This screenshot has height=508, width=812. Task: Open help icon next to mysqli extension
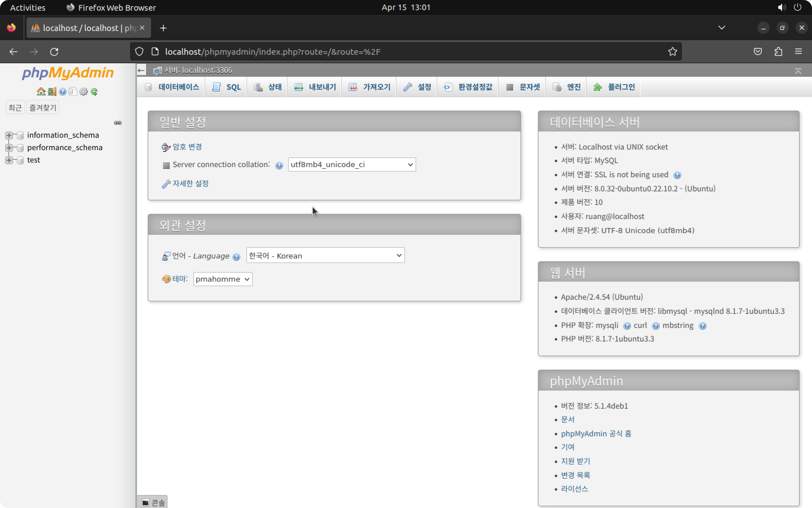coord(626,326)
